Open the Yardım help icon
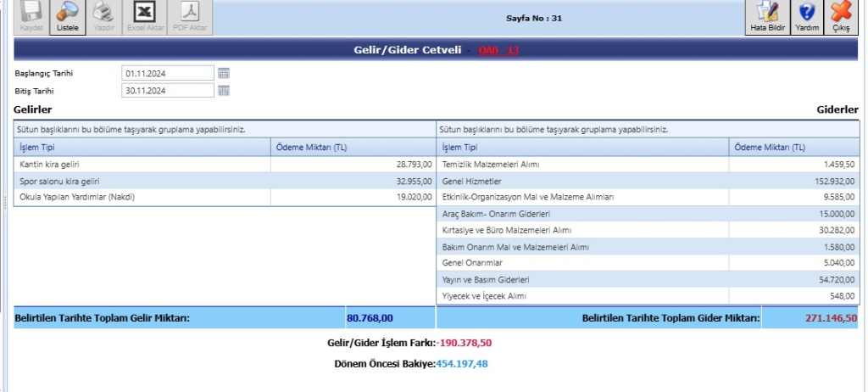The height and width of the screenshot is (392, 868). click(807, 13)
